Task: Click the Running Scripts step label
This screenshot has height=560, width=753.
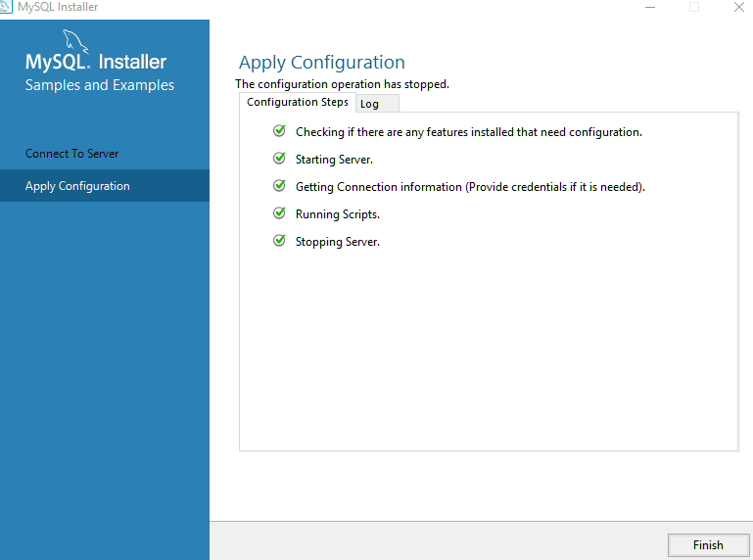Action: [337, 214]
